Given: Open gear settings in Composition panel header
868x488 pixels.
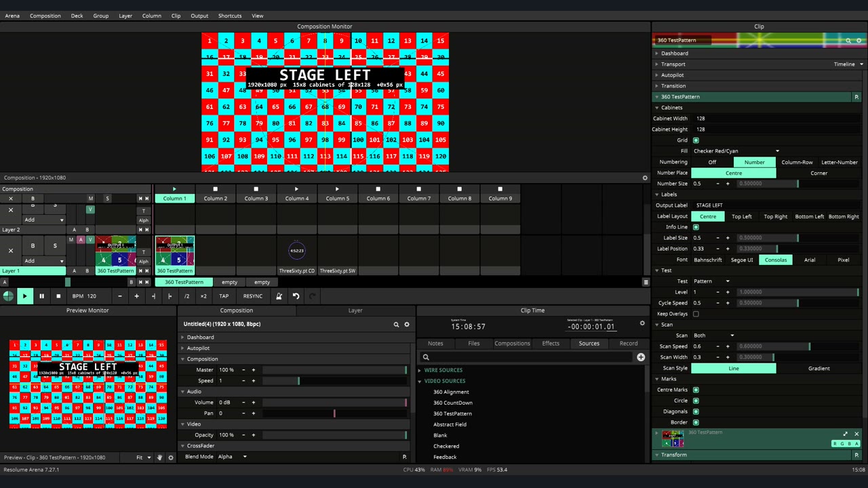Looking at the screenshot, I should [x=407, y=325].
